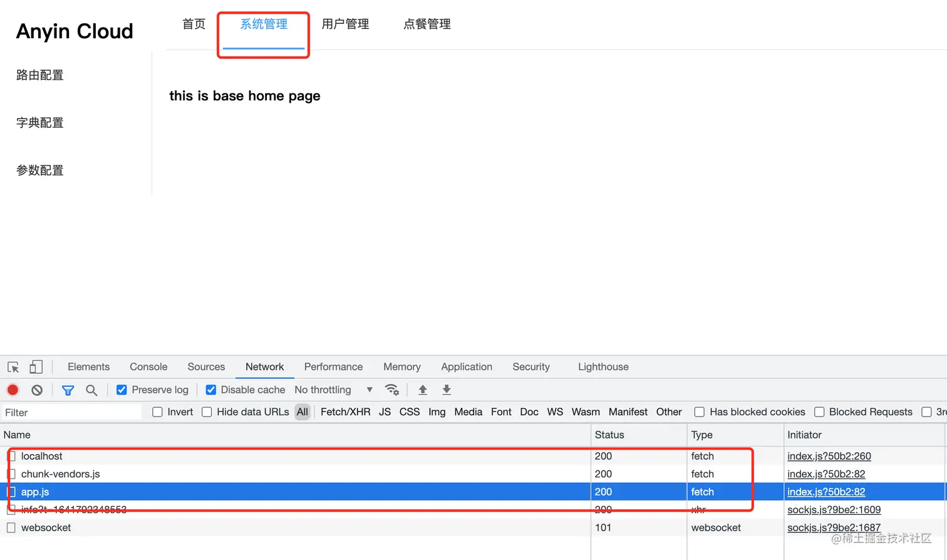Open initiator link sockjs.js?9be2:1687
Image resolution: width=947 pixels, height=560 pixels.
pos(834,527)
